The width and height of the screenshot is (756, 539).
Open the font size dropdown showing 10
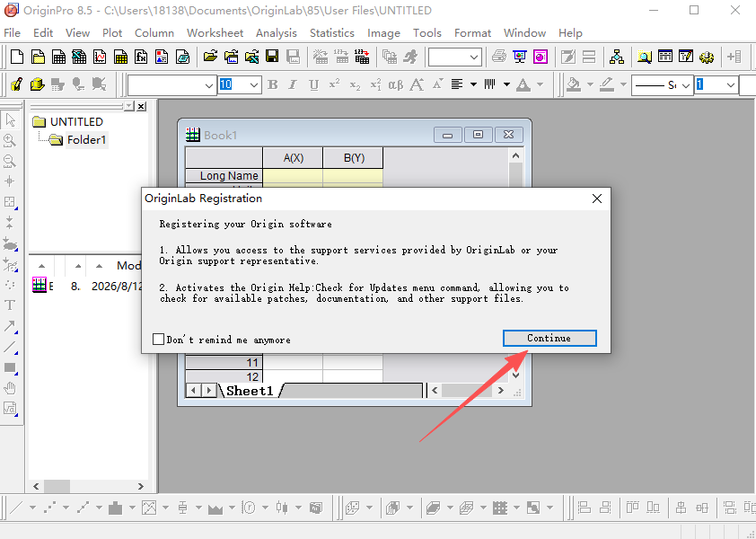(253, 85)
